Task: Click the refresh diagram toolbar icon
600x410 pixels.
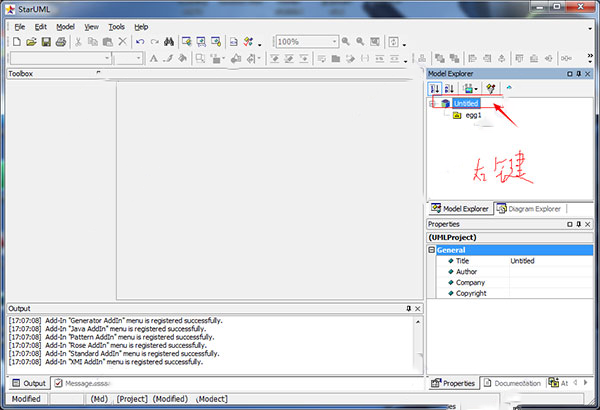Action: 393,41
